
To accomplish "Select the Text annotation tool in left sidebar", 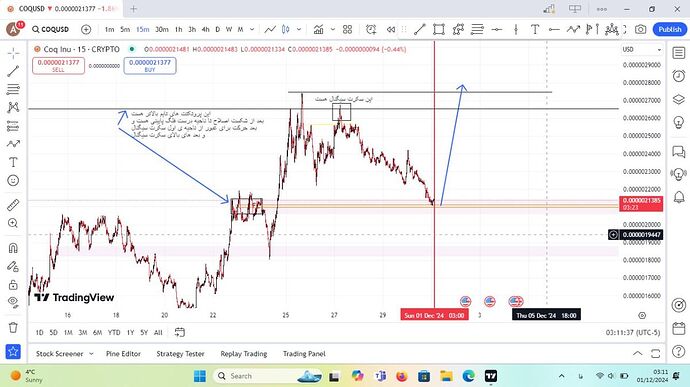I will click(x=13, y=162).
